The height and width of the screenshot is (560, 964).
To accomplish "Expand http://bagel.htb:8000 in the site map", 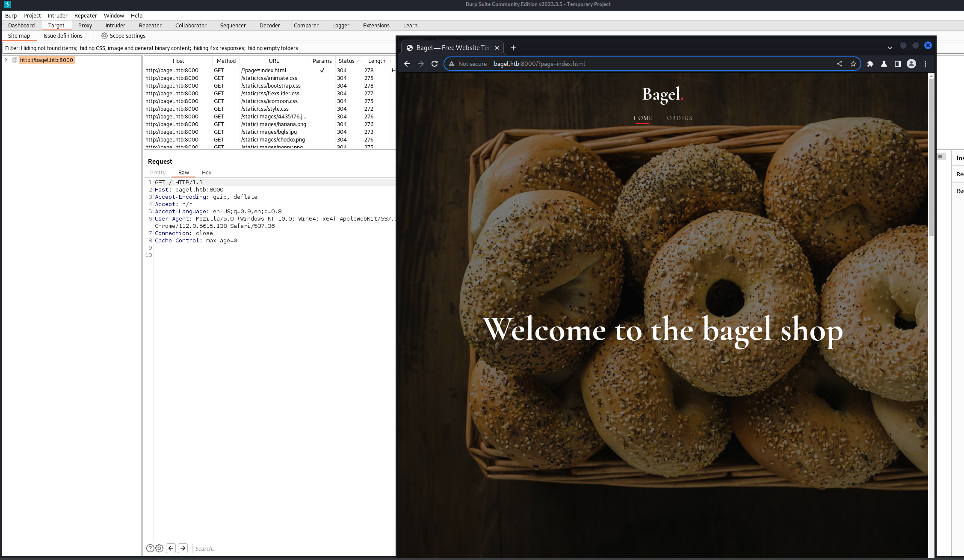I will (6, 60).
